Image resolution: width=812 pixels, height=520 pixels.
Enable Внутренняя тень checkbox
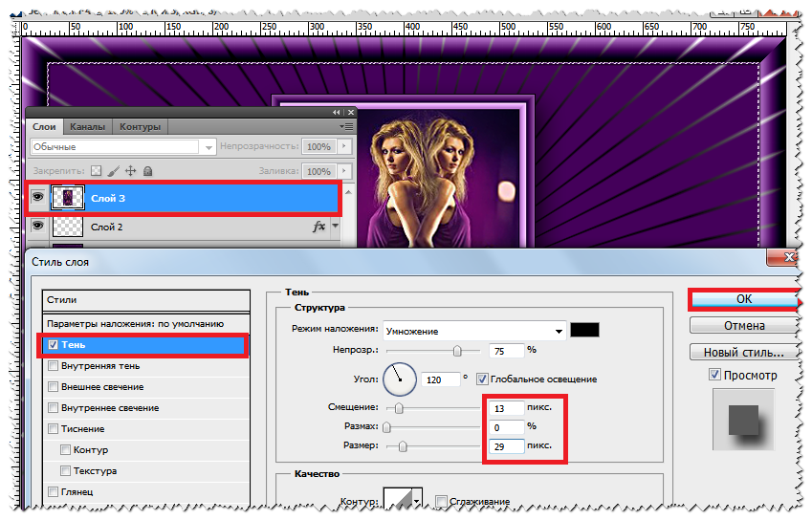(53, 366)
